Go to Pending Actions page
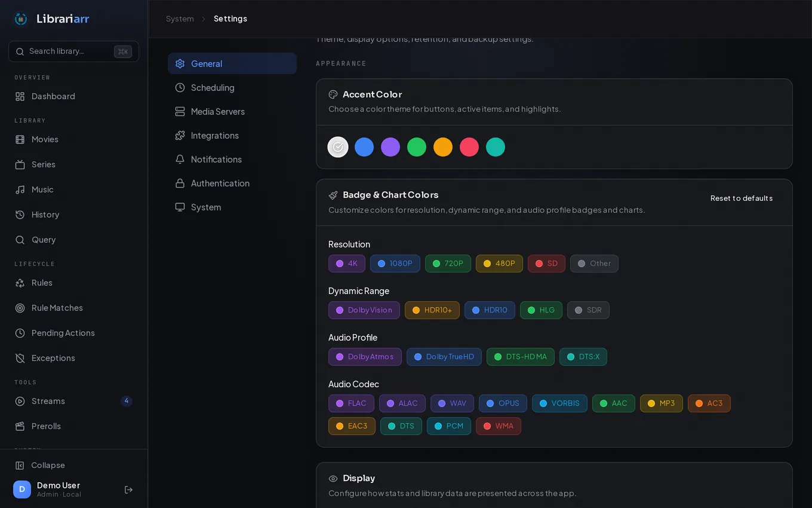Viewport: 812px width, 508px height. pyautogui.click(x=73, y=333)
